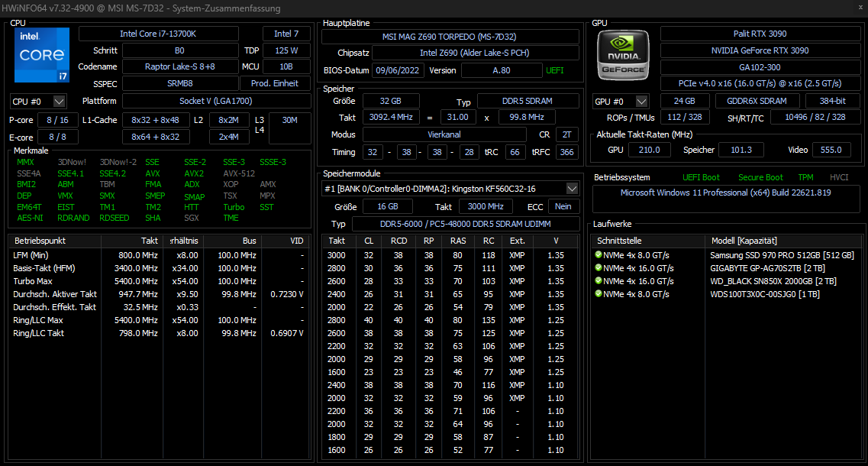868x466 pixels.
Task: Click the VID column header
Action: [286, 241]
